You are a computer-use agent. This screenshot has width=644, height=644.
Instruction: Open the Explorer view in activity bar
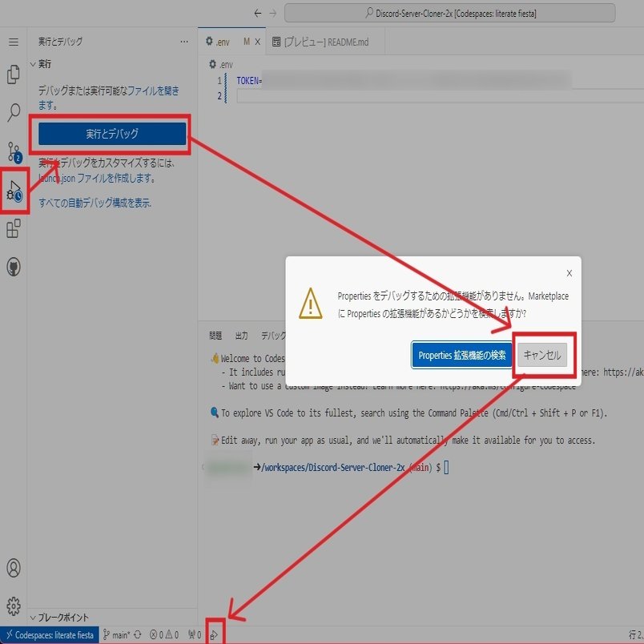tap(14, 74)
